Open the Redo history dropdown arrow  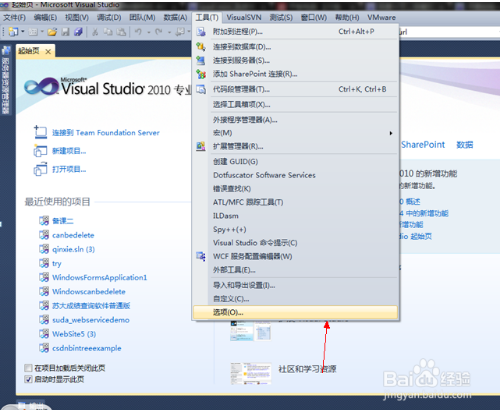[169, 32]
